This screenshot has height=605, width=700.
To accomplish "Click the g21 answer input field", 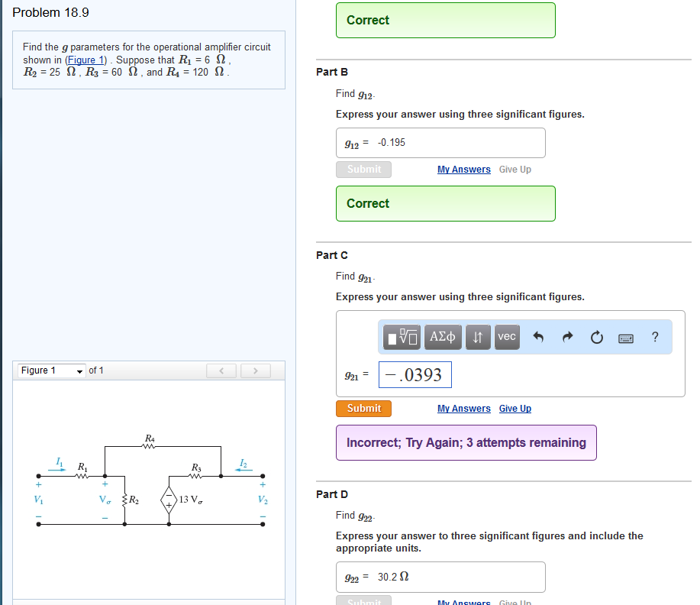I will point(415,374).
